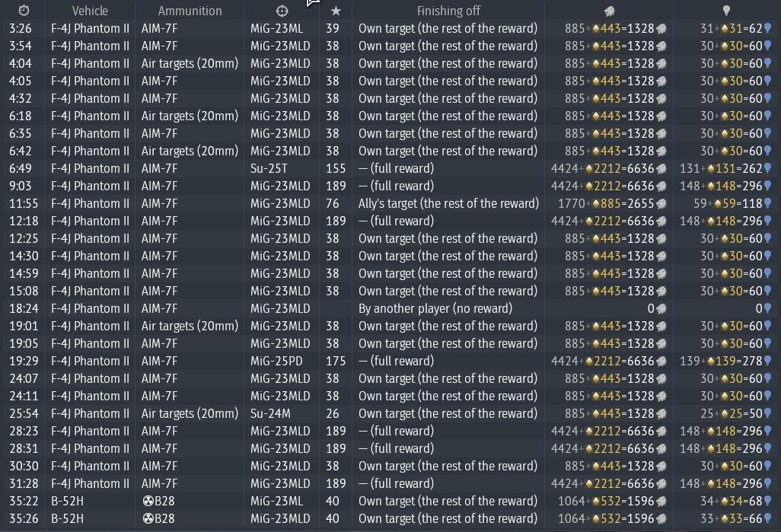The image size is (781, 532).
Task: Click the Su-24M target in the 25:54 row
Action: [x=273, y=413]
